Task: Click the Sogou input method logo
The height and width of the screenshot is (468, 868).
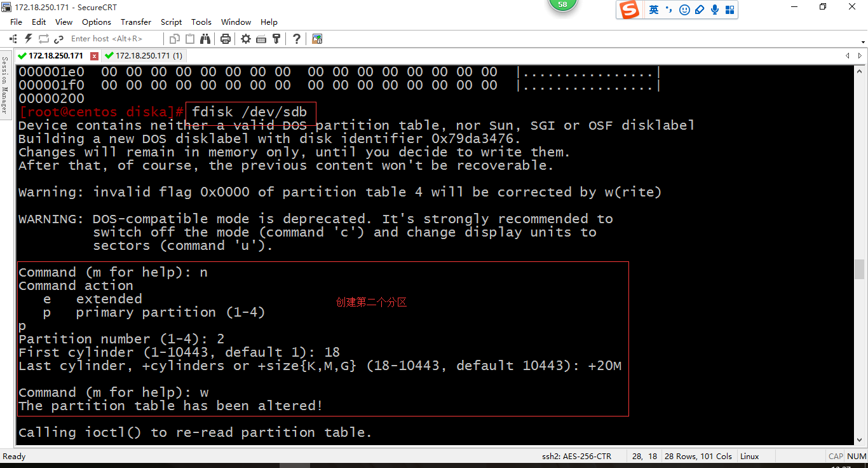Action: click(x=629, y=10)
